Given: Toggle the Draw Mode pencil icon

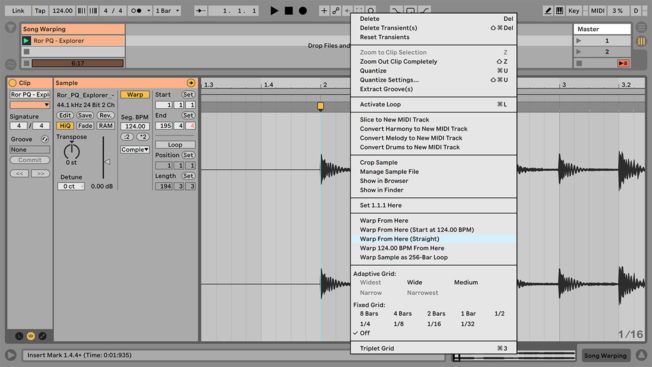Looking at the screenshot, I should (548, 11).
